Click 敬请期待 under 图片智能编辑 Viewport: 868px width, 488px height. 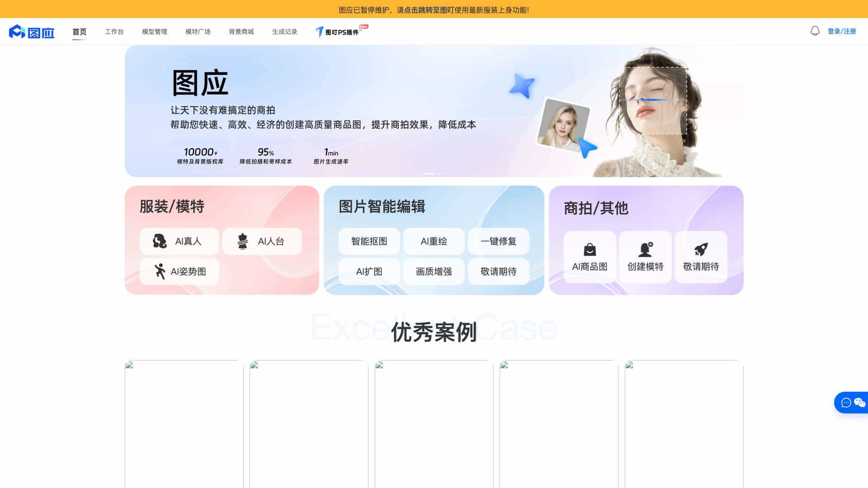tap(498, 272)
